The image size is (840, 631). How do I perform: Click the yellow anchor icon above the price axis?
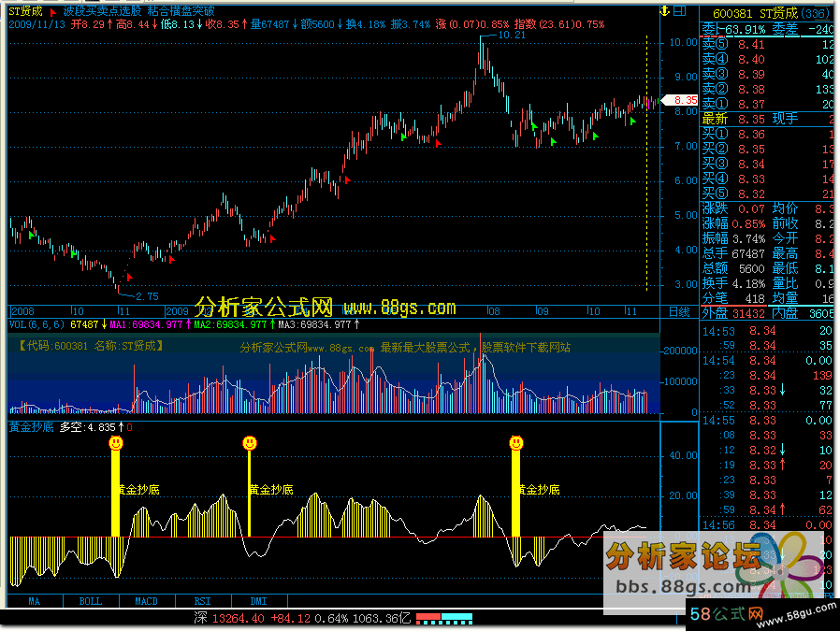[665, 10]
